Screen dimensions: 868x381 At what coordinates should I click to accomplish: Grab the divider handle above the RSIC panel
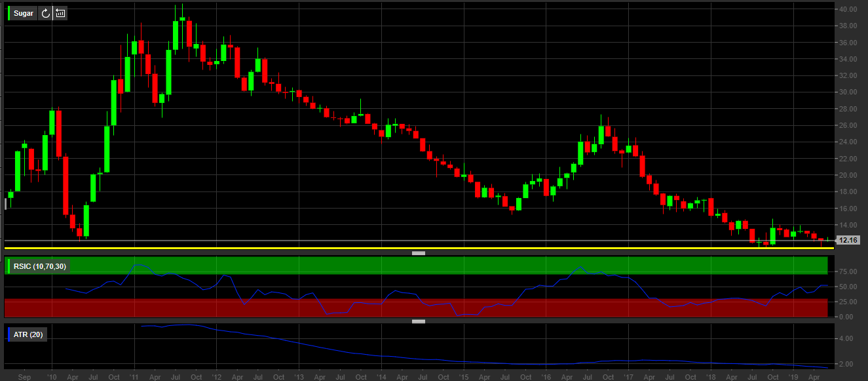tap(419, 253)
